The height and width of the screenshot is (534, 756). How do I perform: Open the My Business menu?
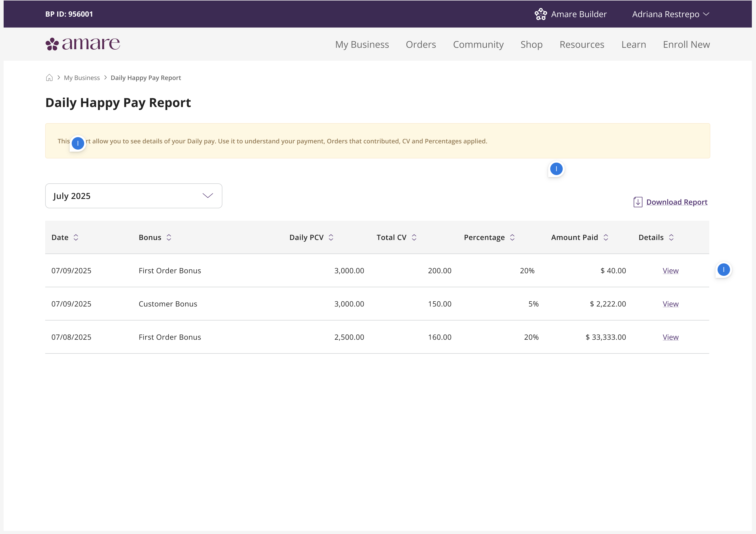362,44
